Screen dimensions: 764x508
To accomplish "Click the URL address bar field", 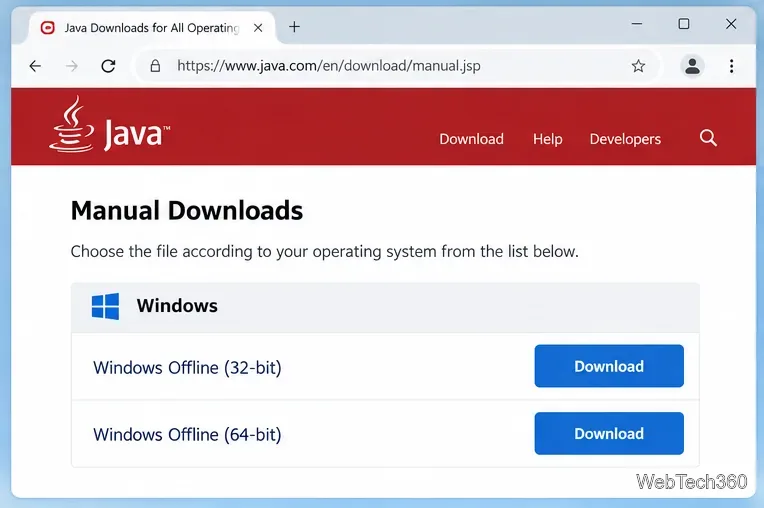I will pyautogui.click(x=397, y=66).
